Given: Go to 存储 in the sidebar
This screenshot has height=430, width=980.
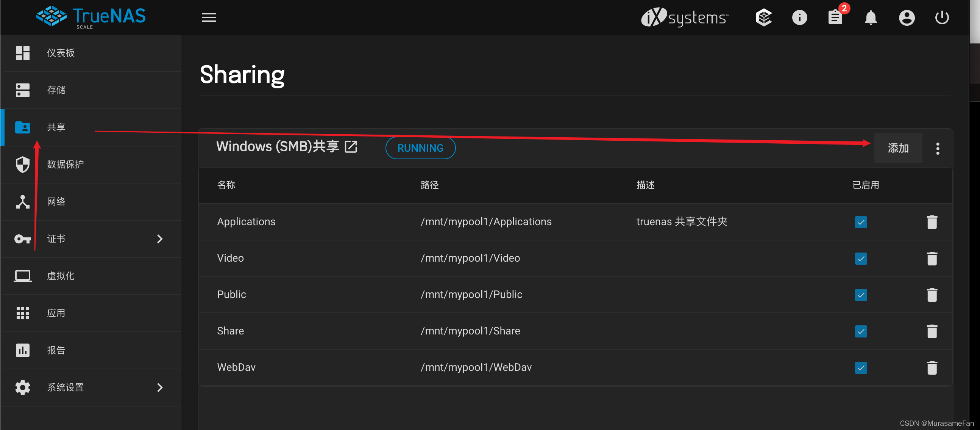Looking at the screenshot, I should click(x=56, y=90).
